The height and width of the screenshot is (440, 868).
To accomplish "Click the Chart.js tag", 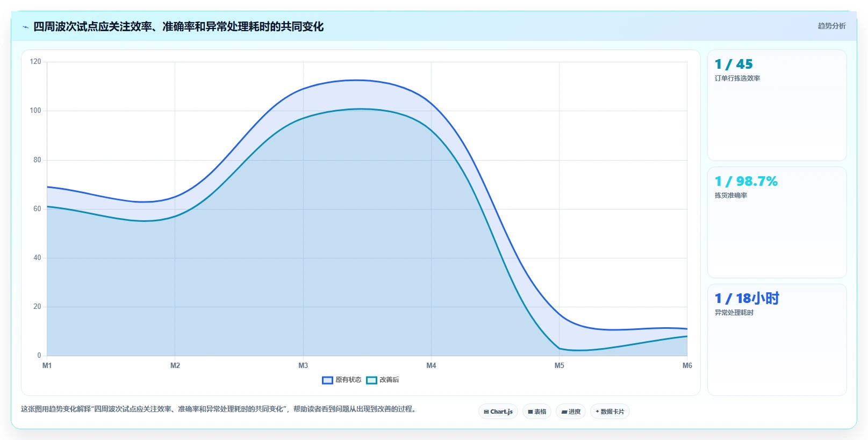I will [x=498, y=412].
